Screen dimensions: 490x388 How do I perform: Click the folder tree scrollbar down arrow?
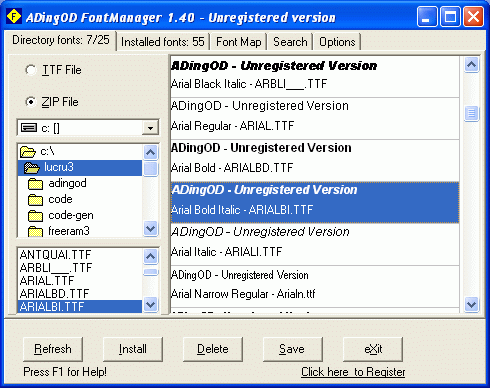pos(151,229)
